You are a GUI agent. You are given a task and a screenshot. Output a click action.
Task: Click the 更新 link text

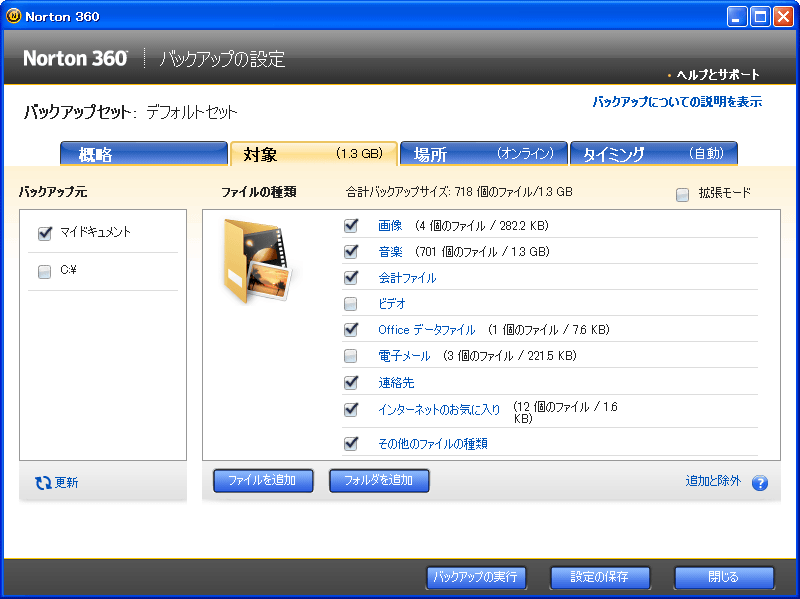click(66, 483)
